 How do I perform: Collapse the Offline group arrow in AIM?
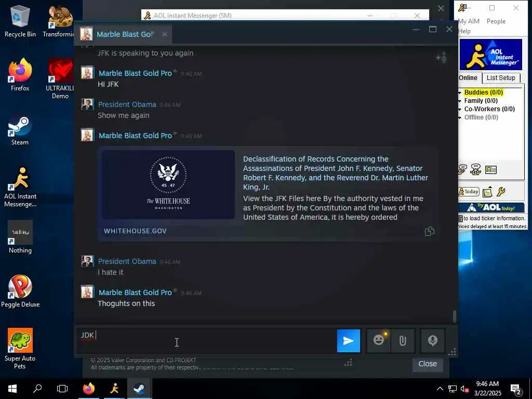pyautogui.click(x=460, y=118)
